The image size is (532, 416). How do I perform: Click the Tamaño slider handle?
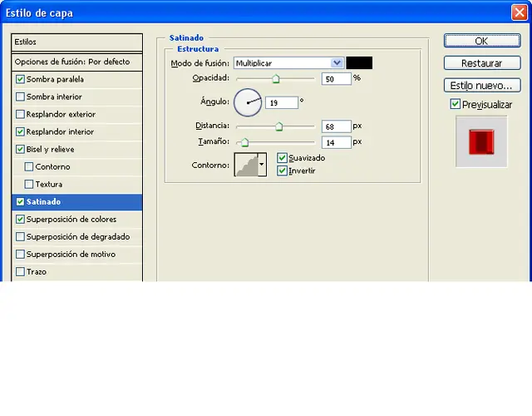(x=244, y=142)
